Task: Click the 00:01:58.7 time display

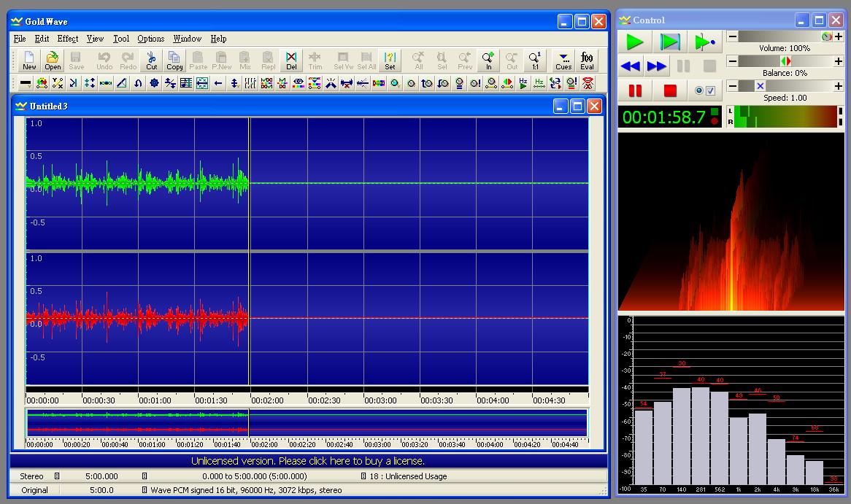Action: pos(670,117)
